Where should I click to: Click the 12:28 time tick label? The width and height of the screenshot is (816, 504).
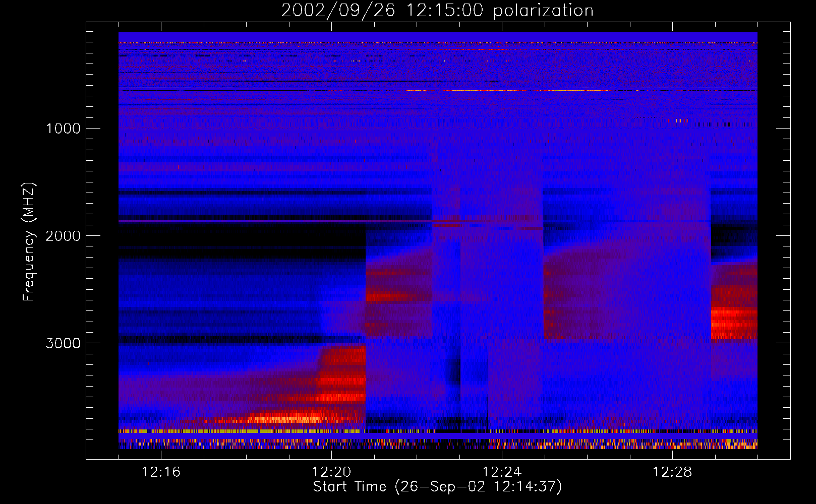pyautogui.click(x=672, y=472)
